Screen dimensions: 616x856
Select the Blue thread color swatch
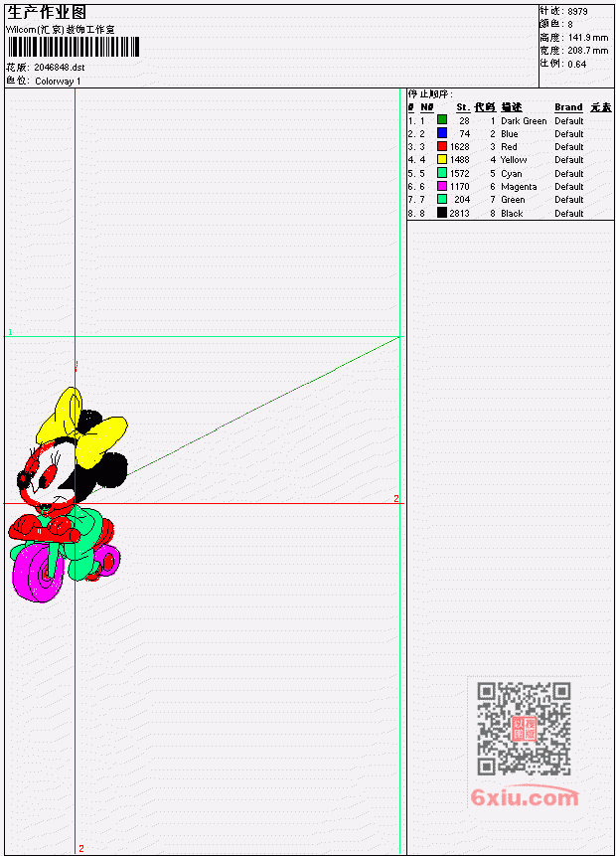point(442,133)
